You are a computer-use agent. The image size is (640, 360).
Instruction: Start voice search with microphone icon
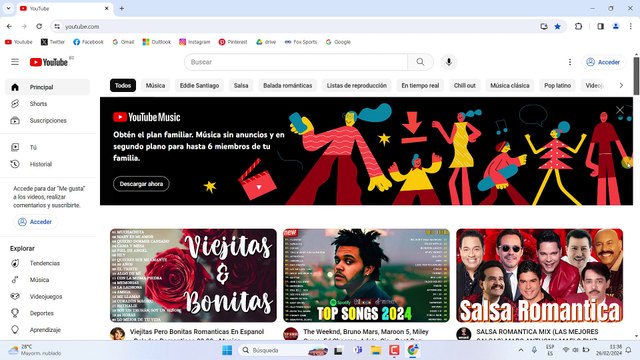pyautogui.click(x=449, y=62)
